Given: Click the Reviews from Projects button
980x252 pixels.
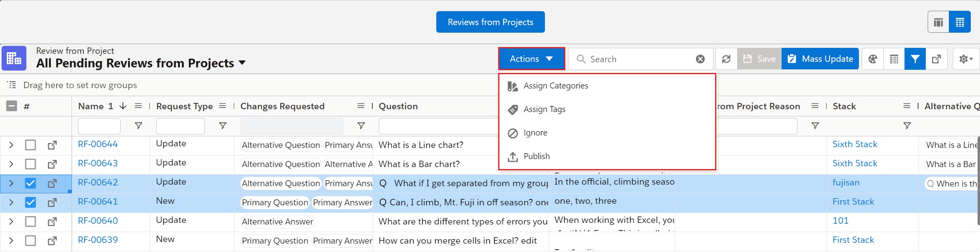Looking at the screenshot, I should [491, 22].
